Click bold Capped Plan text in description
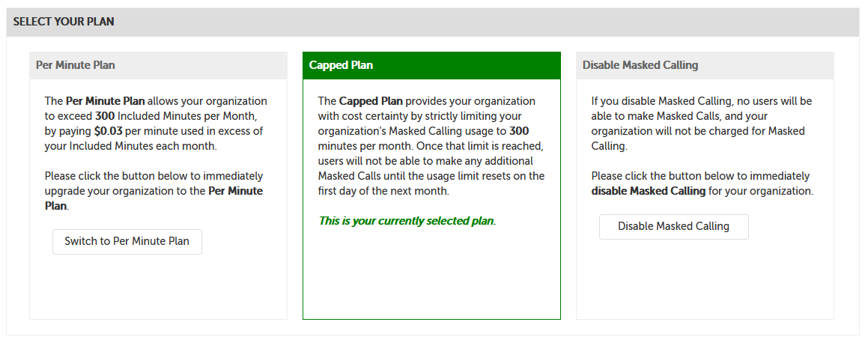Viewport: 868px width, 343px height. click(371, 101)
